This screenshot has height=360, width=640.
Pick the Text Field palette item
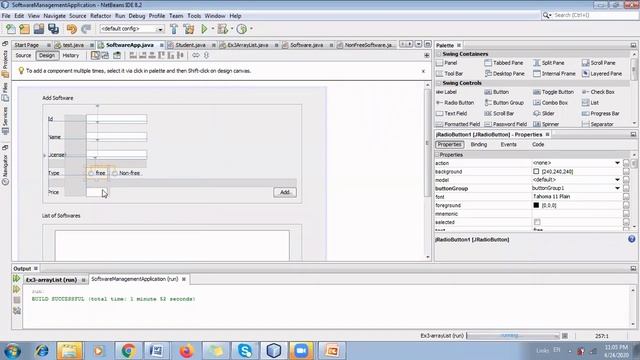click(x=451, y=113)
